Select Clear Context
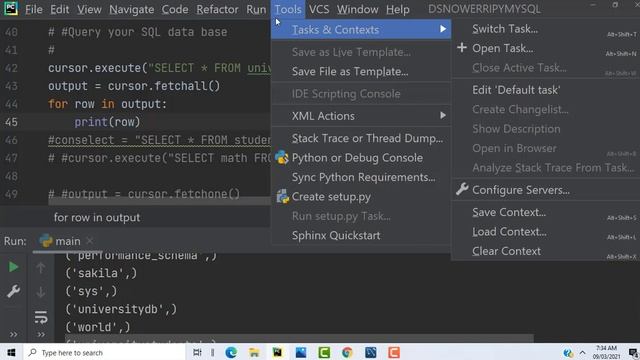The image size is (640, 360). click(546, 251)
